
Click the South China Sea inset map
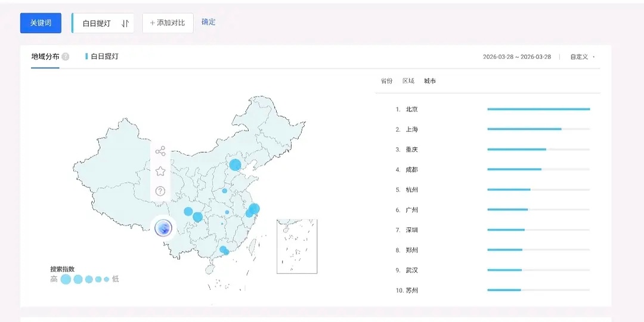(296, 246)
